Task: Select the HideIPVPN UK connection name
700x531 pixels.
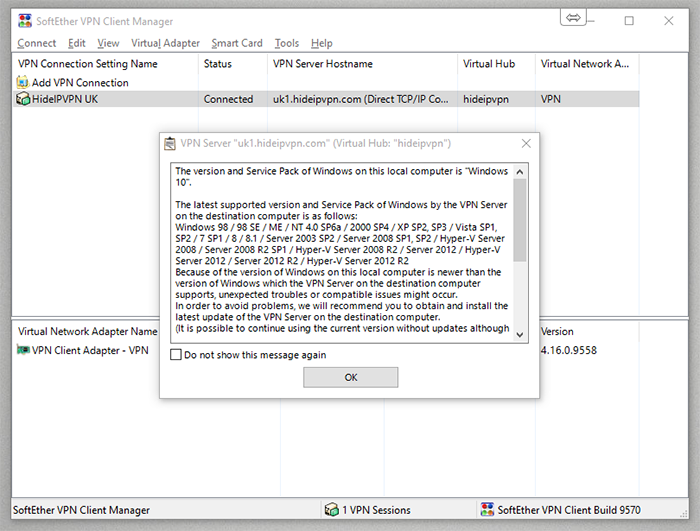Action: pyautogui.click(x=65, y=99)
